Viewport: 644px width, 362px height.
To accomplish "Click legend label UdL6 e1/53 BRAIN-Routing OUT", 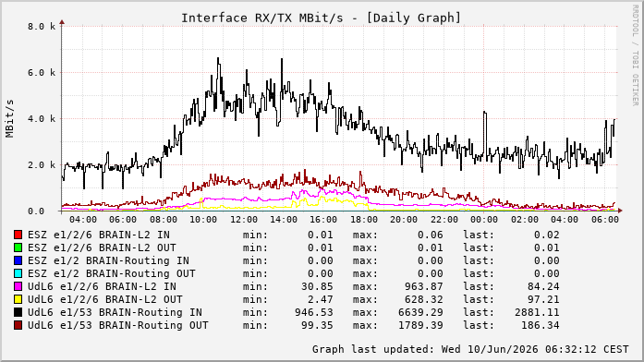I will pyautogui.click(x=118, y=325).
